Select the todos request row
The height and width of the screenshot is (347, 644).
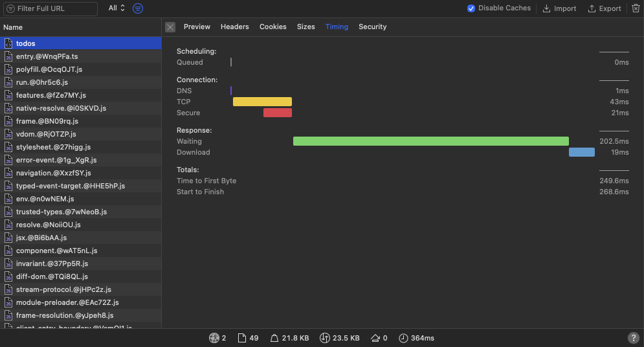point(80,43)
